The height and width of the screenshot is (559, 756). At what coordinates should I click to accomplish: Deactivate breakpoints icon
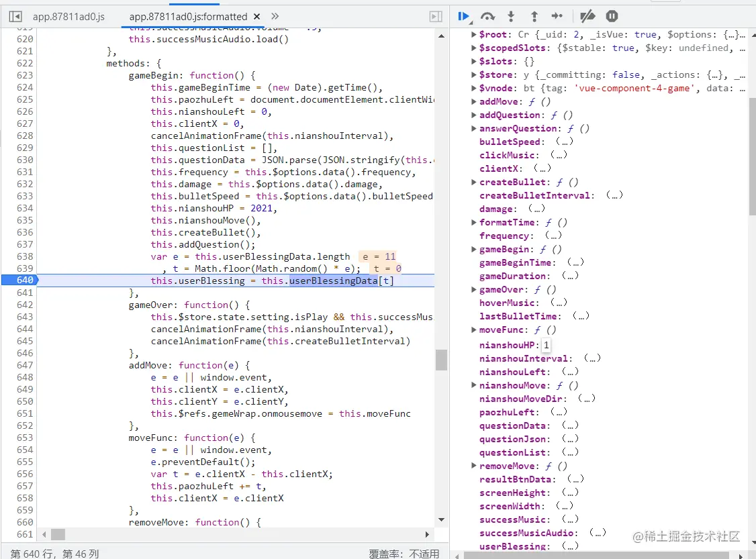587,16
